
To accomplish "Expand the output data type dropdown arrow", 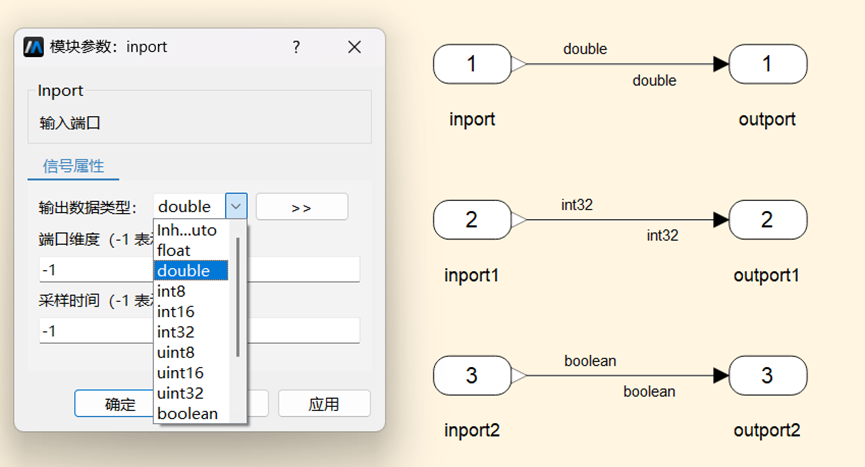I will pyautogui.click(x=236, y=206).
